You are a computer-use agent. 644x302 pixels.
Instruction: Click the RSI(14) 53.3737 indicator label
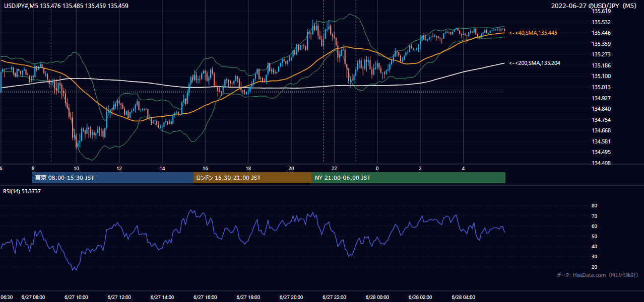(21, 191)
